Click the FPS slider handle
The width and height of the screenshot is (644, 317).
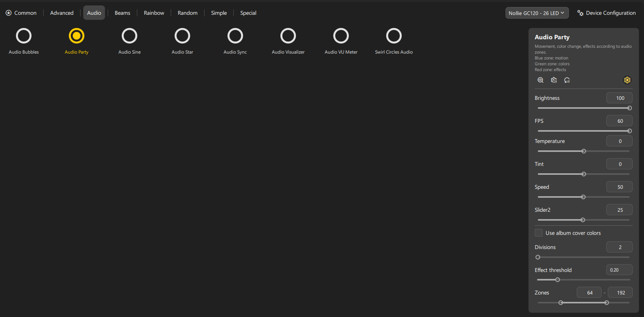click(630, 131)
